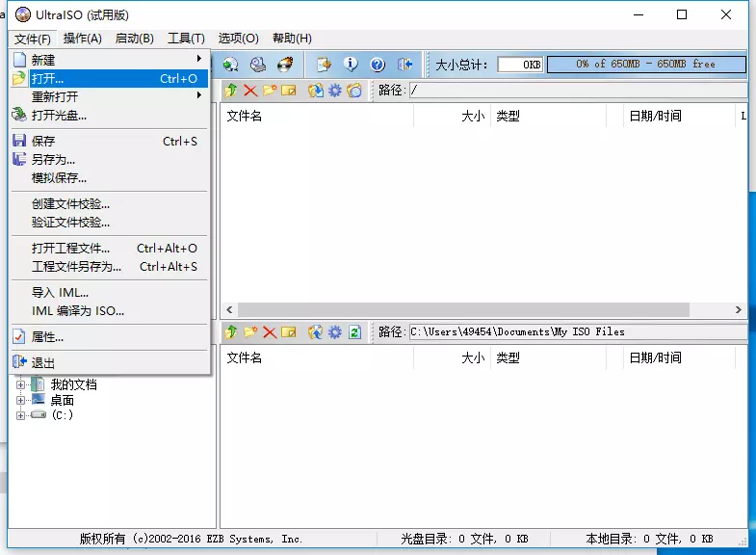This screenshot has height=555, width=756.
Task: Click the red X delete icon in lower pane
Action: tap(270, 331)
